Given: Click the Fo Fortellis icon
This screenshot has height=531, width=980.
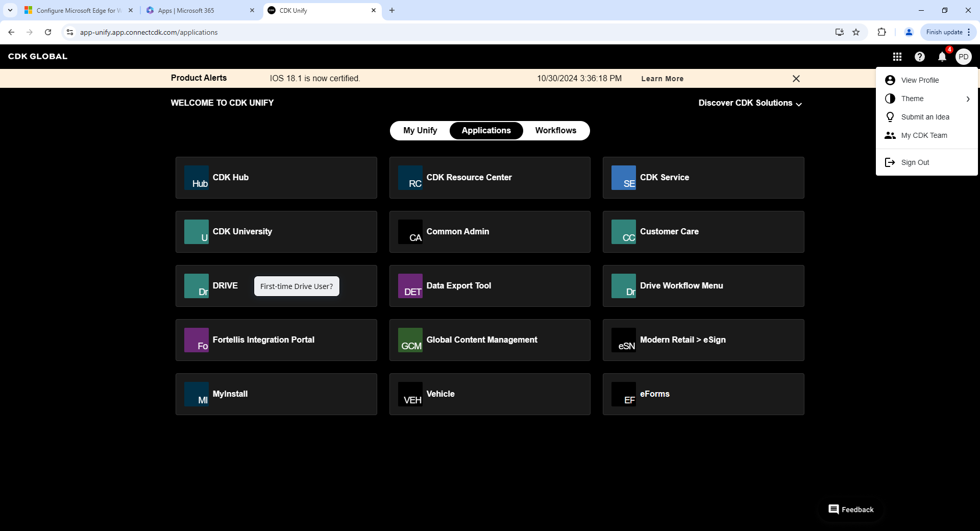Looking at the screenshot, I should tap(197, 340).
